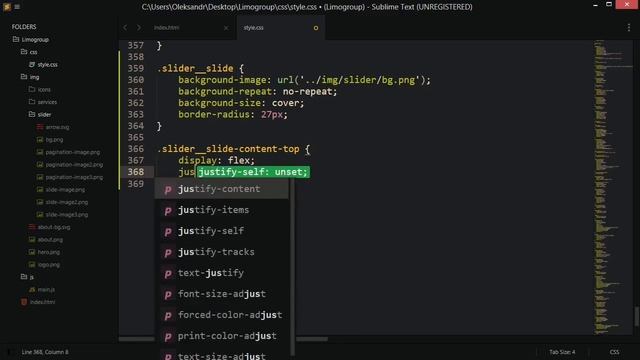
Task: Open the CSS syntax selector
Action: 614,352
